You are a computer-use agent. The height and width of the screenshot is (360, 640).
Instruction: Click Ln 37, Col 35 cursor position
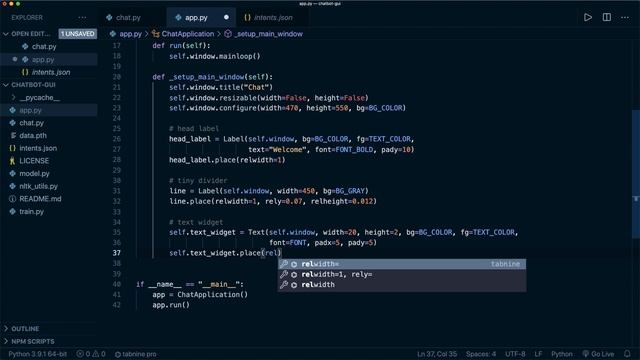coord(437,354)
